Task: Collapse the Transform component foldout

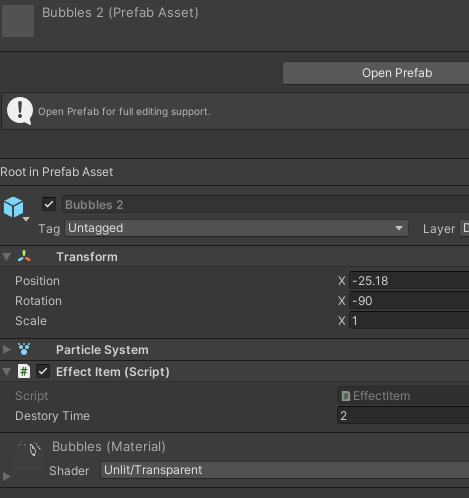Action: tap(6, 257)
